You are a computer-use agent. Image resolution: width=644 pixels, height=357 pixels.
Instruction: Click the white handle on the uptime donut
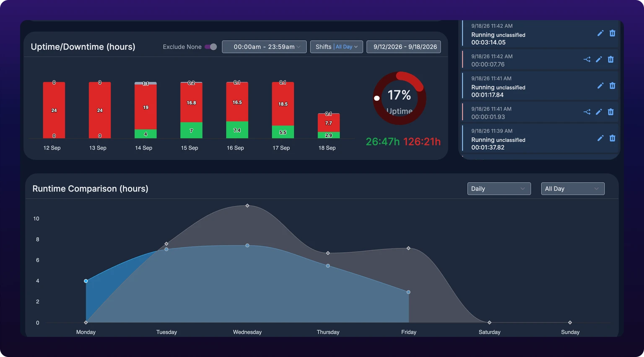point(377,98)
